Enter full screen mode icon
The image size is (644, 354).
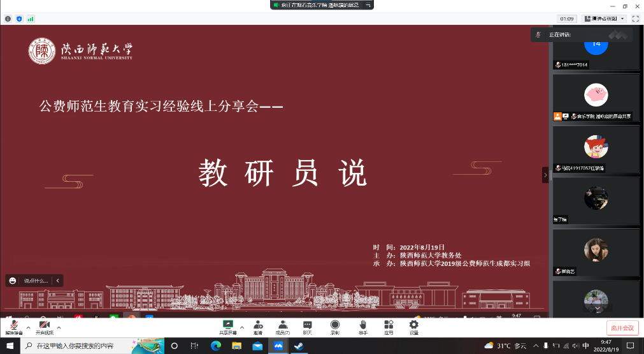point(635,18)
